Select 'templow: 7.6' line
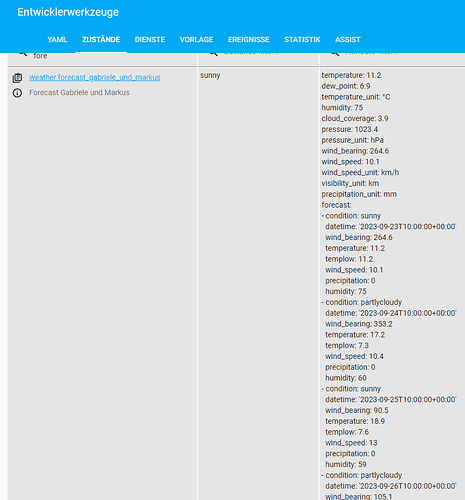This screenshot has height=500, width=465. (347, 432)
